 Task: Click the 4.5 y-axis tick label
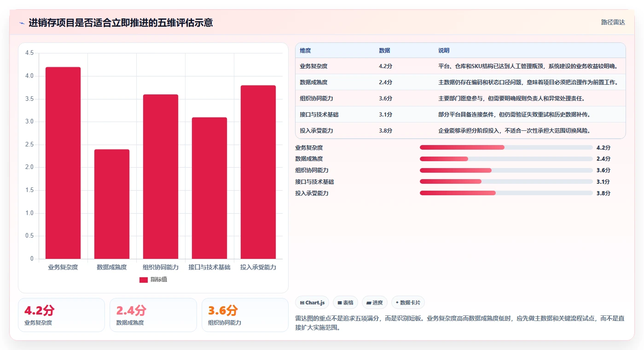pos(29,53)
